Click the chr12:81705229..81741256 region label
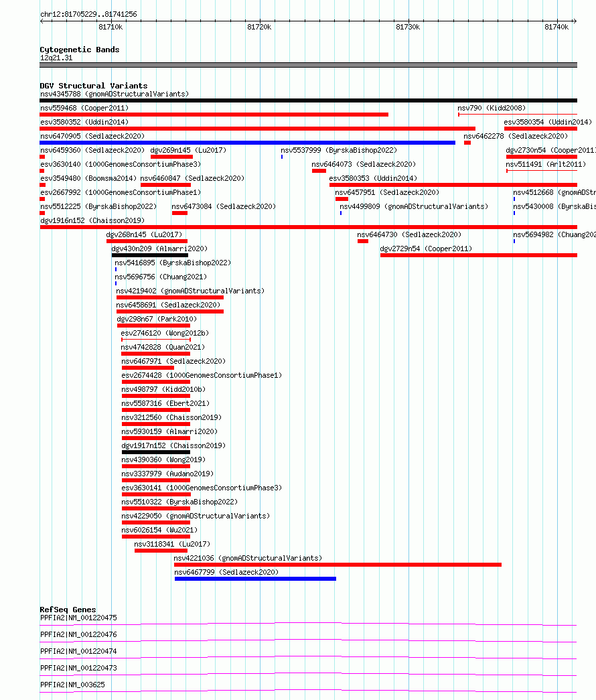The width and height of the screenshot is (596, 700). (88, 14)
